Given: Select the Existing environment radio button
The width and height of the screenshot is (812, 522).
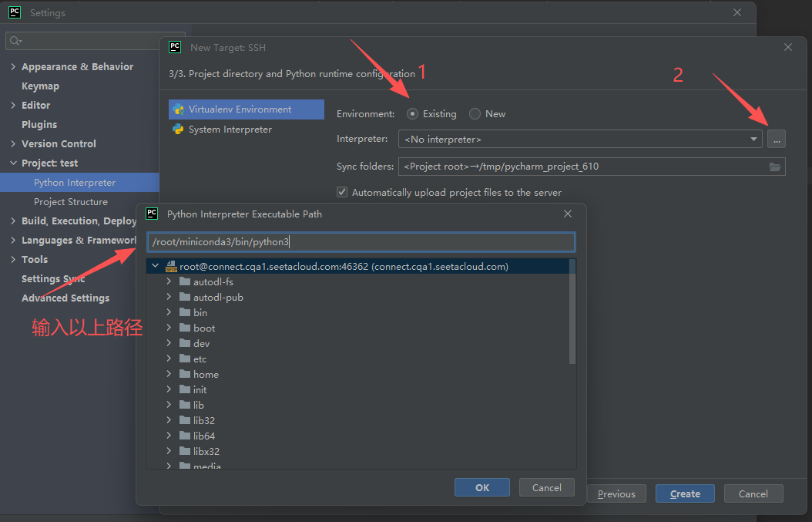Looking at the screenshot, I should coord(413,114).
